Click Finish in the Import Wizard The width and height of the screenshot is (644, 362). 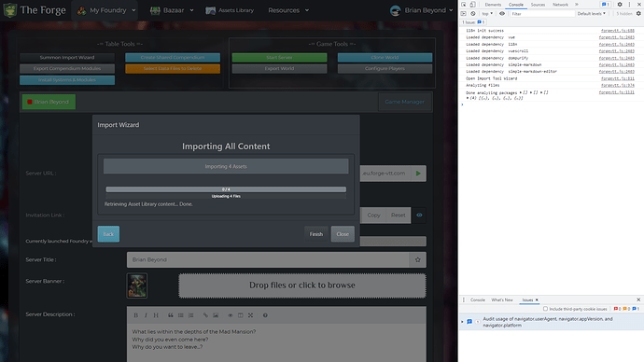316,234
